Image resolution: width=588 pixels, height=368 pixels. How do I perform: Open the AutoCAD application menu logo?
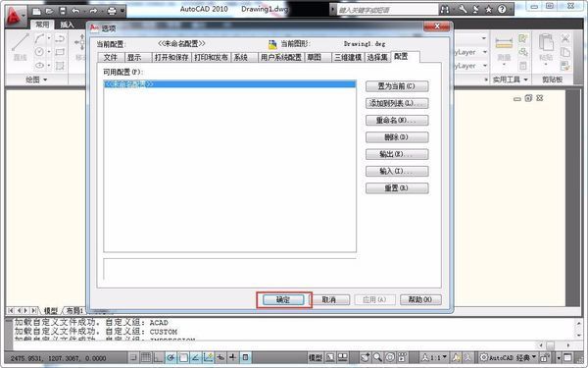click(x=15, y=17)
